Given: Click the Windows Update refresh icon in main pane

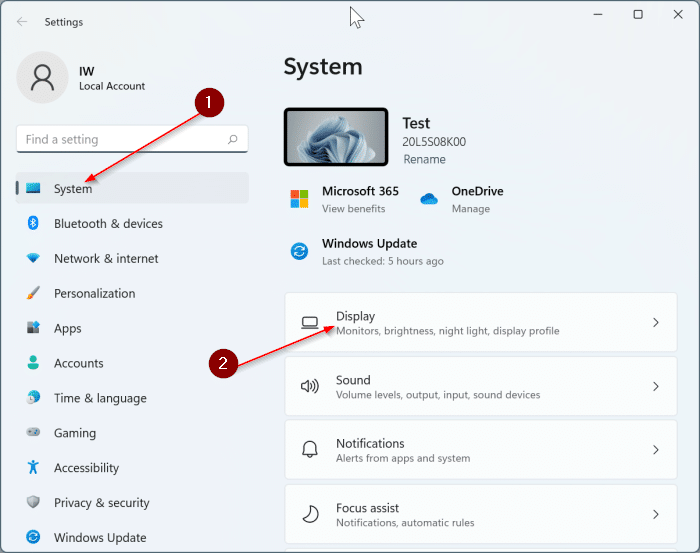Looking at the screenshot, I should pos(299,251).
